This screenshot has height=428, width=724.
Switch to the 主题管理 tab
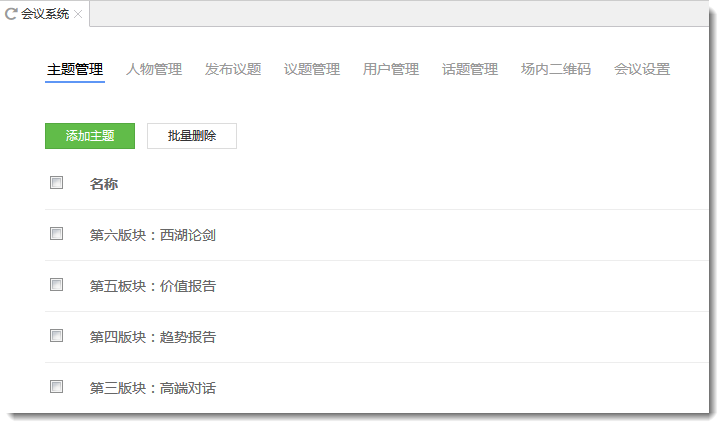click(75, 69)
